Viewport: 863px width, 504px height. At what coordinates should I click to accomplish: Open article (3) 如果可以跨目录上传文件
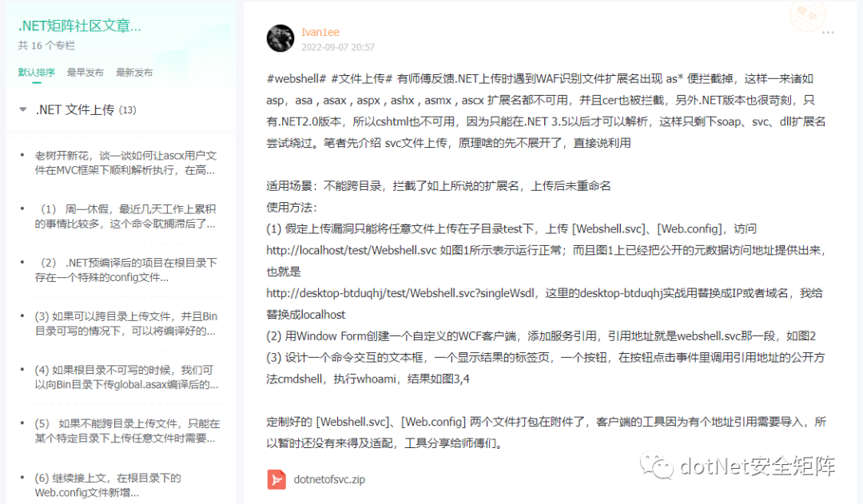tap(125, 323)
